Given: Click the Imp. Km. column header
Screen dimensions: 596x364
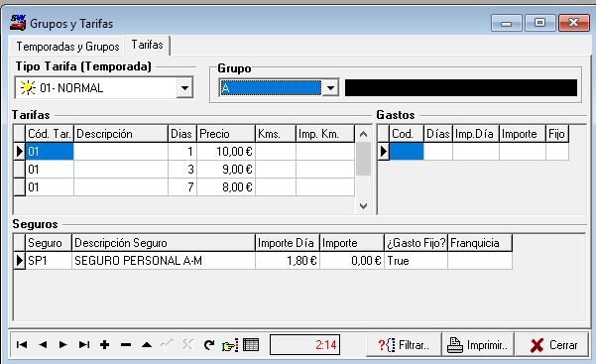Looking at the screenshot, I should tap(325, 134).
